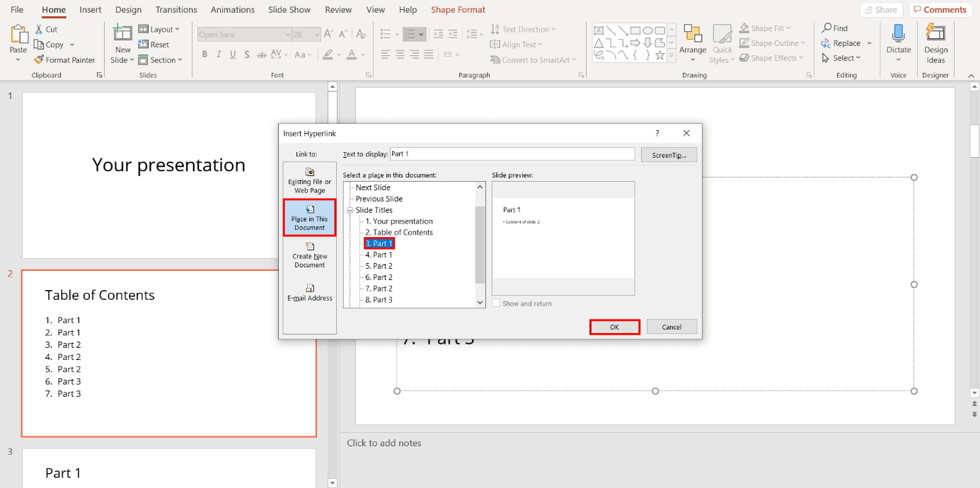Choose the Existing File or Web Page link type
The height and width of the screenshot is (488, 980).
(x=310, y=181)
